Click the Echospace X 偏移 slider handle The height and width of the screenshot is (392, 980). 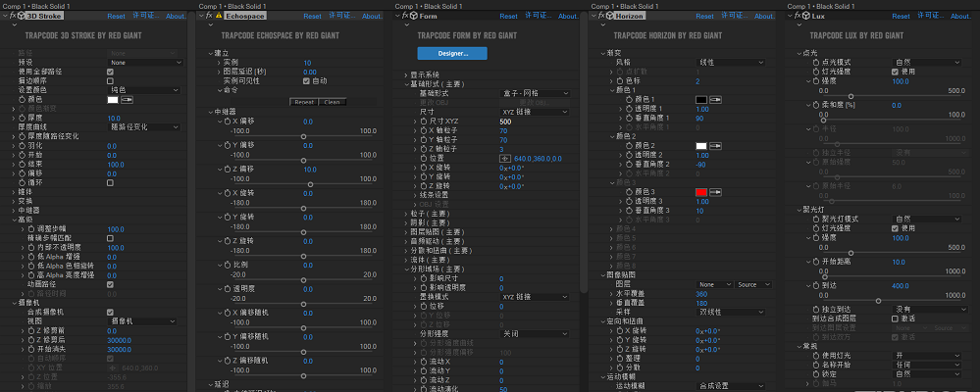tap(303, 136)
